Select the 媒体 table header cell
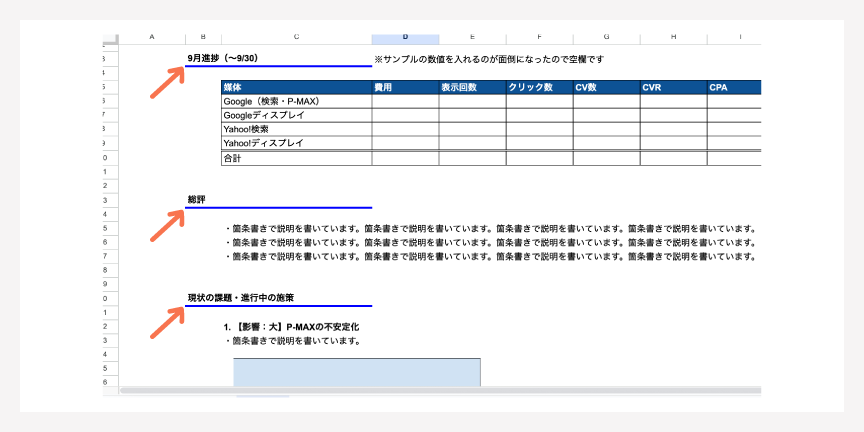 tap(296, 88)
